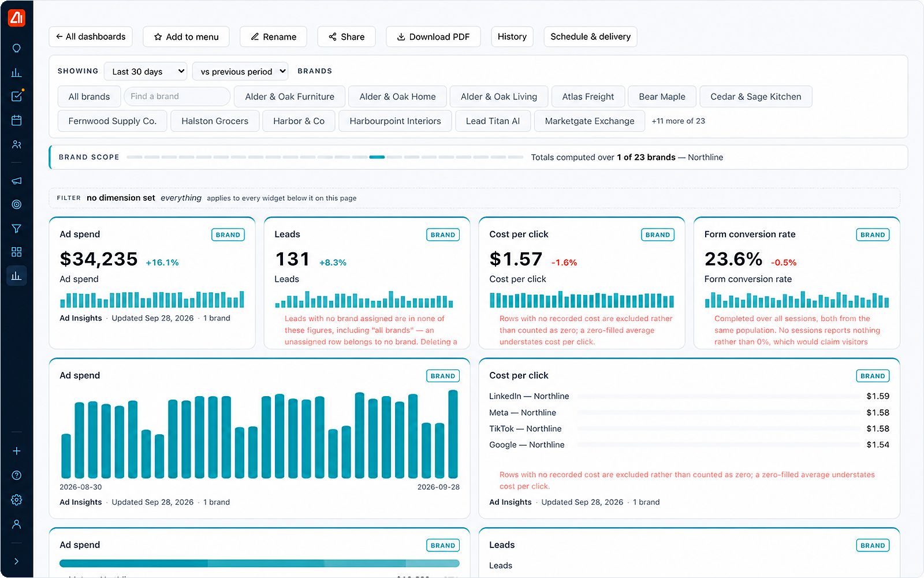Open the calendar icon in the sidebar

point(17,120)
